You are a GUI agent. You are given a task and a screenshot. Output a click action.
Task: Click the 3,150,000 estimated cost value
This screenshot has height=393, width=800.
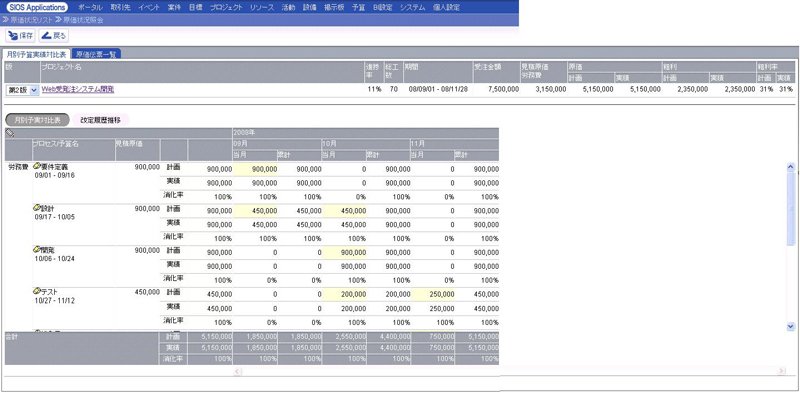[550, 89]
